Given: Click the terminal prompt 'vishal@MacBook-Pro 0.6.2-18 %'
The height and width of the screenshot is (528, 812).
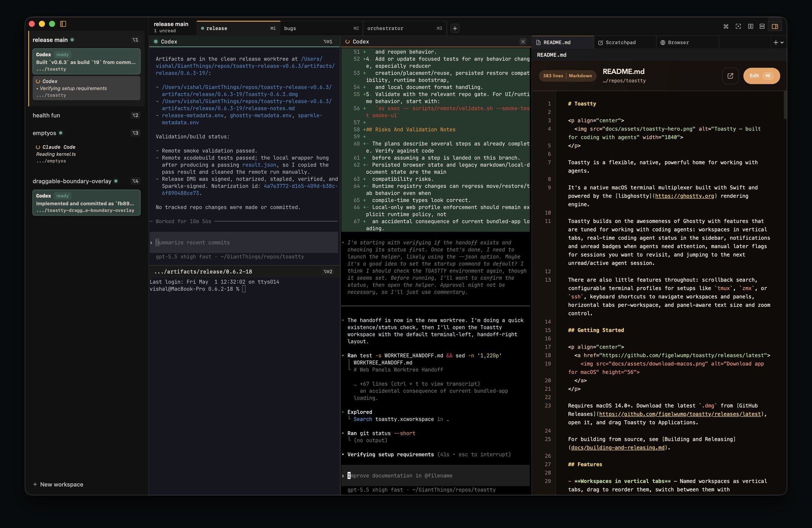Looking at the screenshot, I should pyautogui.click(x=194, y=289).
